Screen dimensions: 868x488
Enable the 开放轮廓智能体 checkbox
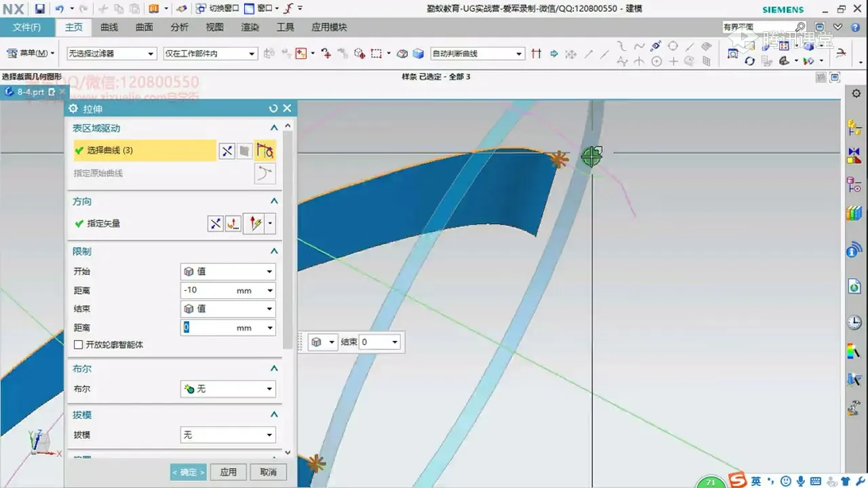79,344
